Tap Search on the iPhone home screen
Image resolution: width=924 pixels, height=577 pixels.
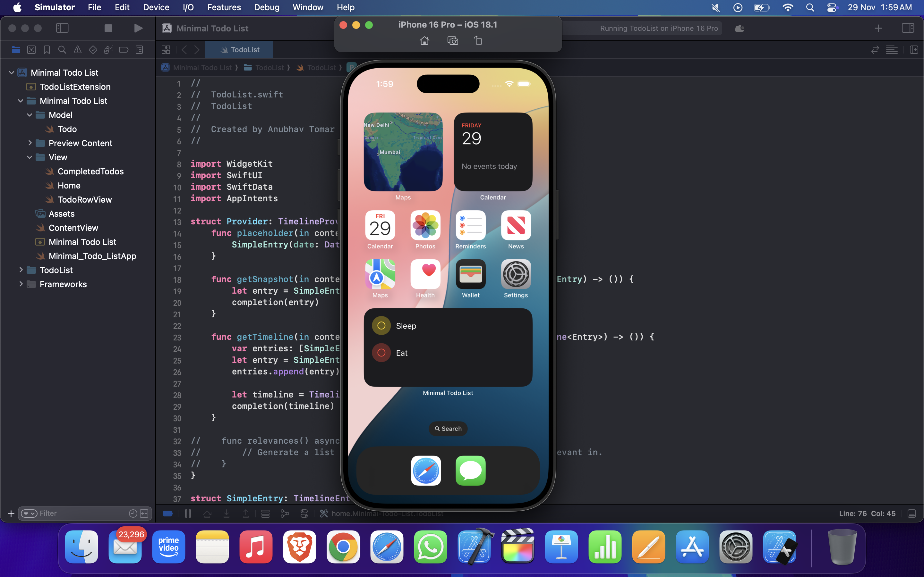(x=448, y=429)
